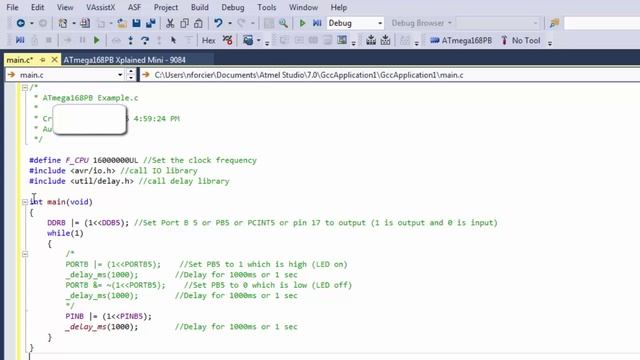
Task: Open the VAssistX menu
Action: point(100,7)
